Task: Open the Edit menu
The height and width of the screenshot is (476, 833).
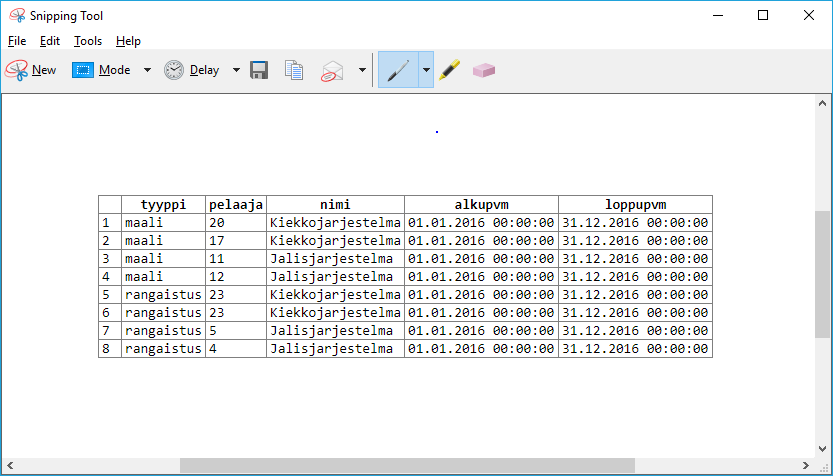Action: pos(50,41)
